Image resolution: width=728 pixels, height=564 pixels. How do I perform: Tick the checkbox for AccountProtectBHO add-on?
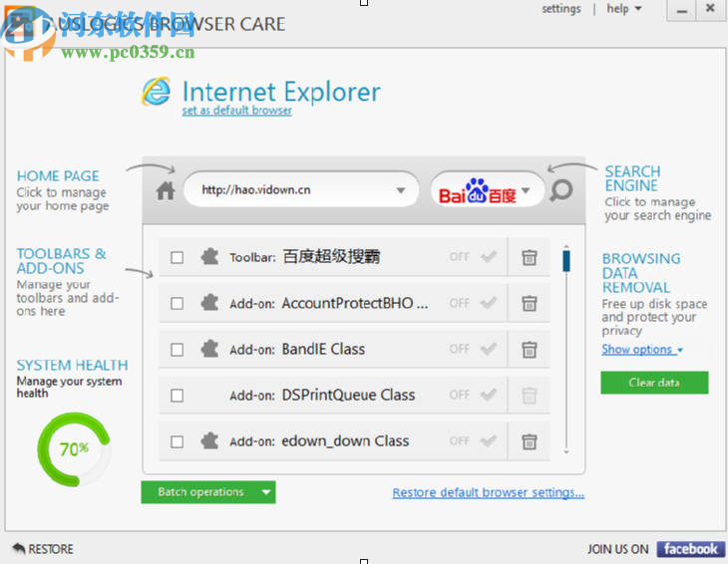point(177,303)
